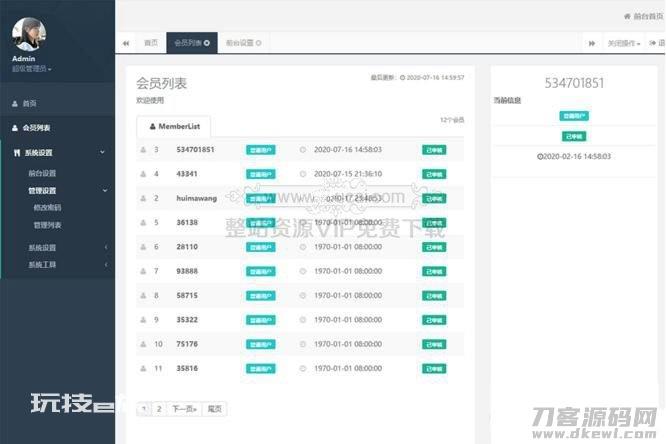Open member 28110 in the list

[x=187, y=247]
